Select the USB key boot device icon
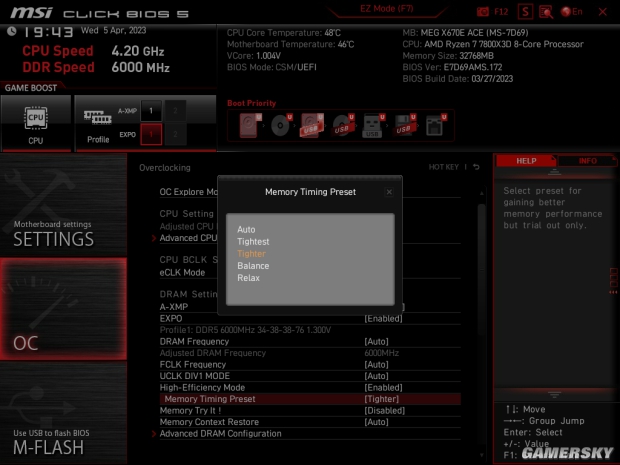 coord(372,125)
